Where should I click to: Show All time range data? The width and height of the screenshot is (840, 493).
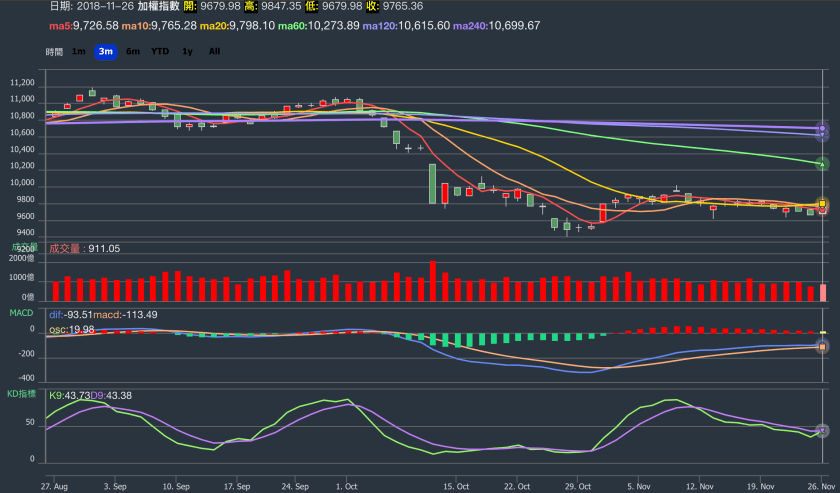(214, 51)
